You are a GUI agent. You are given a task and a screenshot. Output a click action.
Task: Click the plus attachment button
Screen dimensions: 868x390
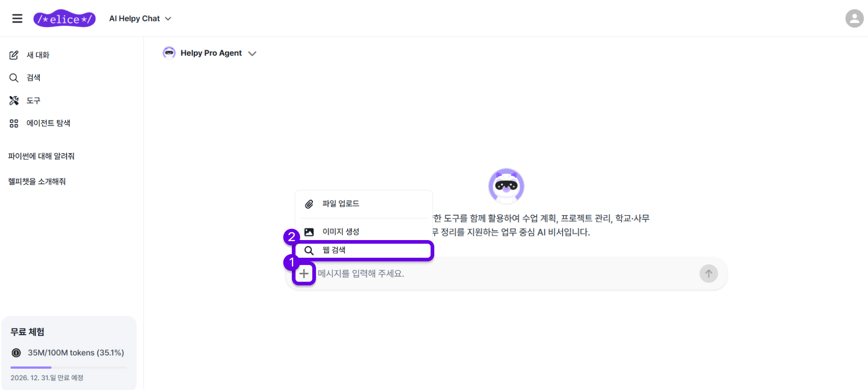click(304, 274)
